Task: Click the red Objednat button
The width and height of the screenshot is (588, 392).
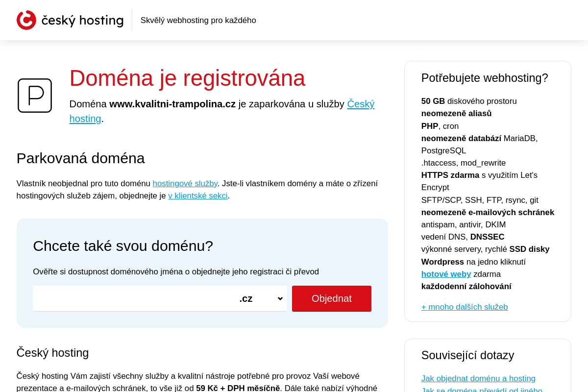Action: coord(331,298)
